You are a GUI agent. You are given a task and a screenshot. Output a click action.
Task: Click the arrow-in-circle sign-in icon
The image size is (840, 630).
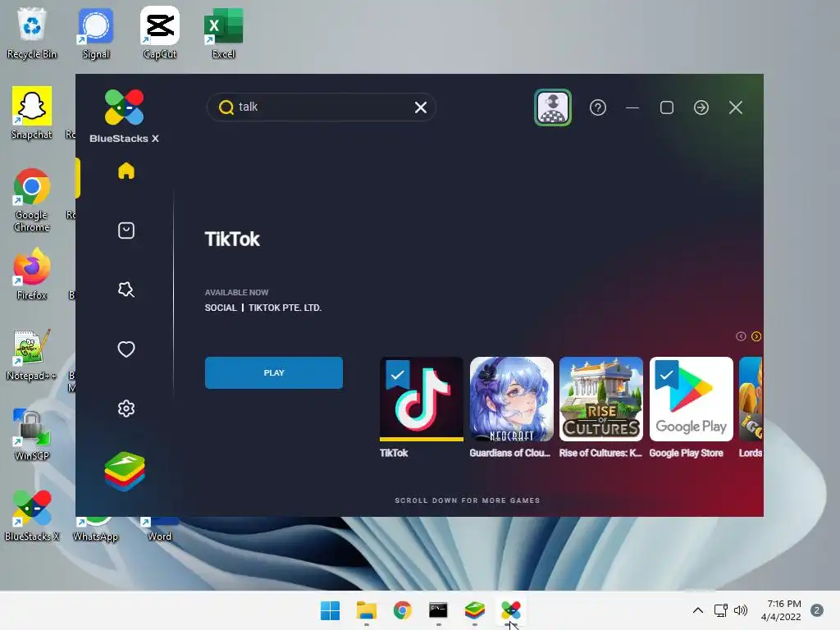[701, 107]
